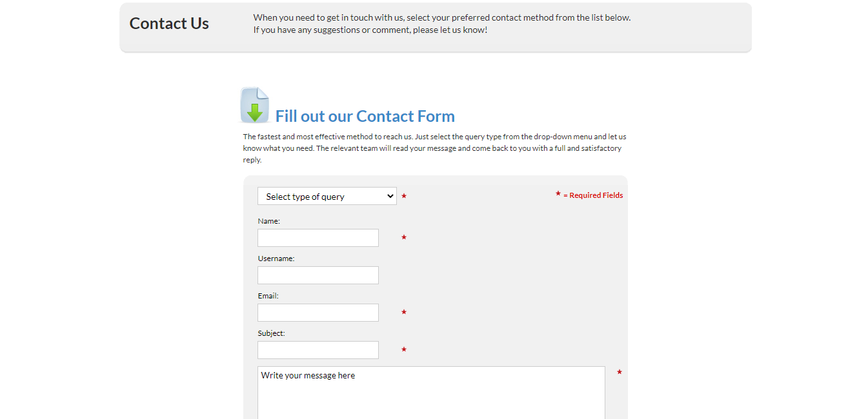Click the red asterisk next to Subject field
Viewport: 868px width, 419px height.
(x=404, y=349)
